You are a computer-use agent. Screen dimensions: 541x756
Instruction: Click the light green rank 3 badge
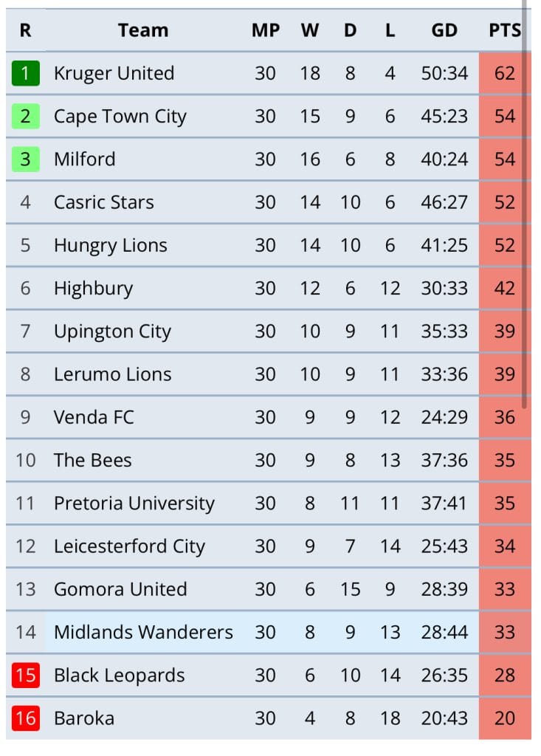[x=26, y=159]
